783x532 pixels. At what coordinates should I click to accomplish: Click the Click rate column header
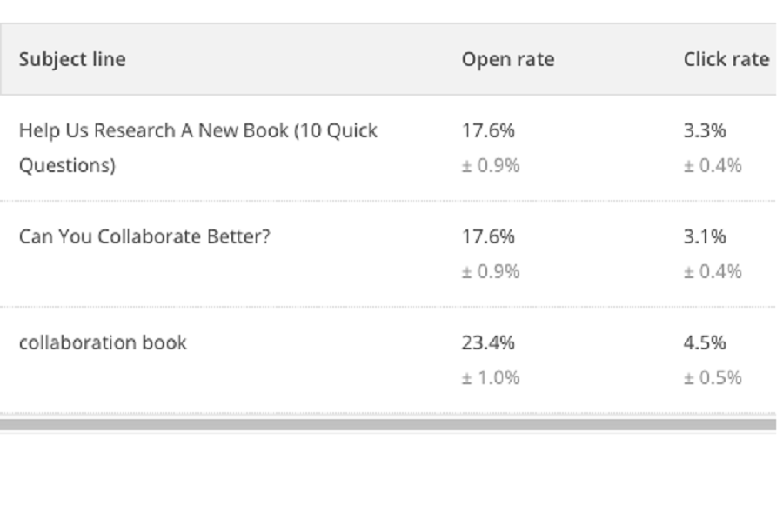(726, 59)
